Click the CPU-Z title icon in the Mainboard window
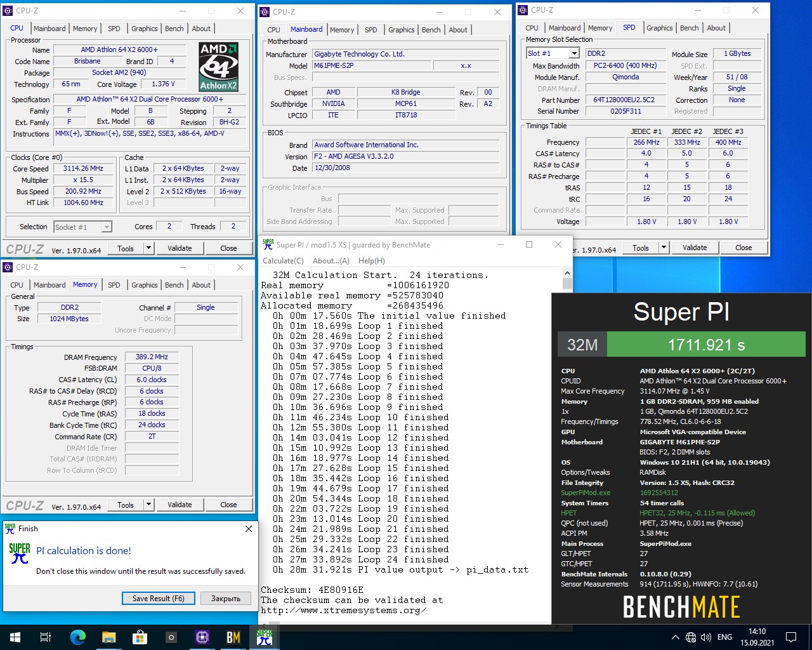 point(265,11)
